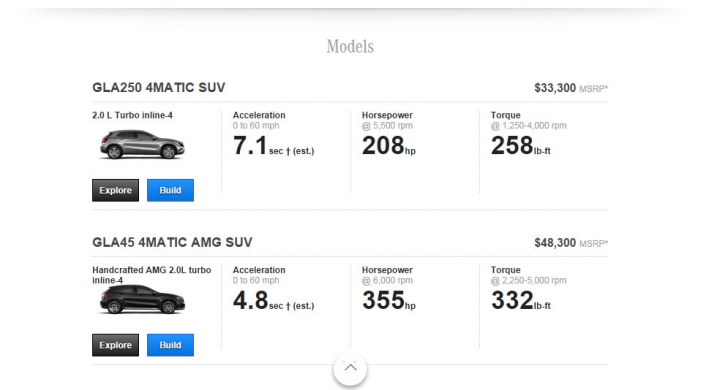
Task: Click the $48,300 MSRP price
Action: (571, 243)
